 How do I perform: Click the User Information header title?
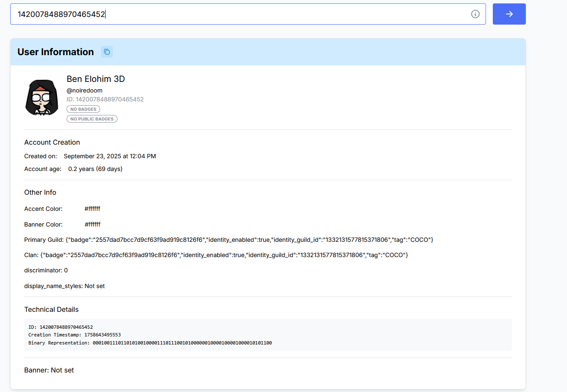(x=56, y=52)
